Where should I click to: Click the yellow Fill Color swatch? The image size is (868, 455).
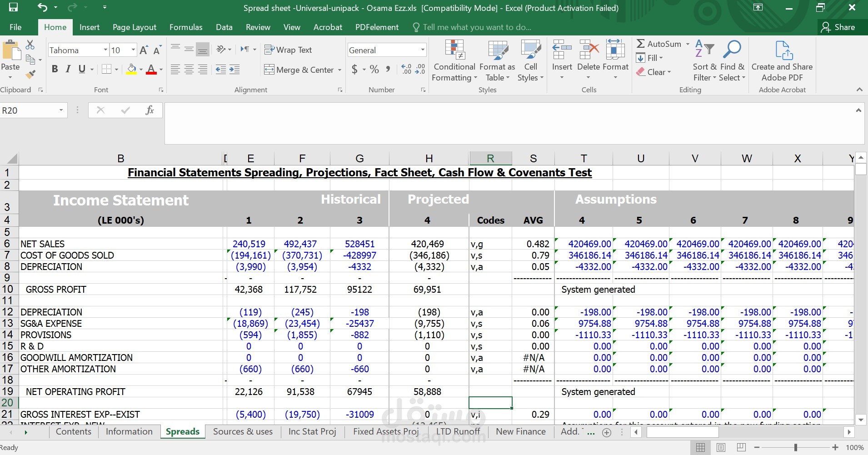(131, 70)
